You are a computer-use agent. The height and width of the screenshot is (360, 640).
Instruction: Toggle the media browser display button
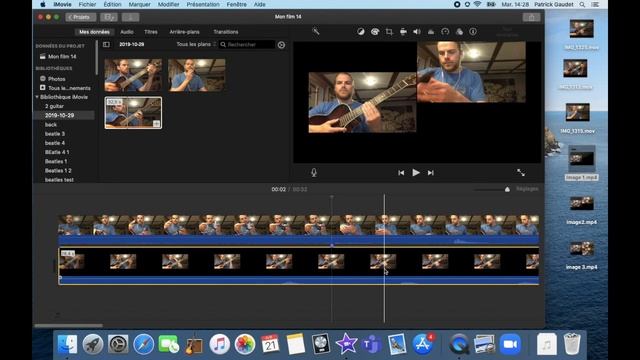click(x=109, y=17)
